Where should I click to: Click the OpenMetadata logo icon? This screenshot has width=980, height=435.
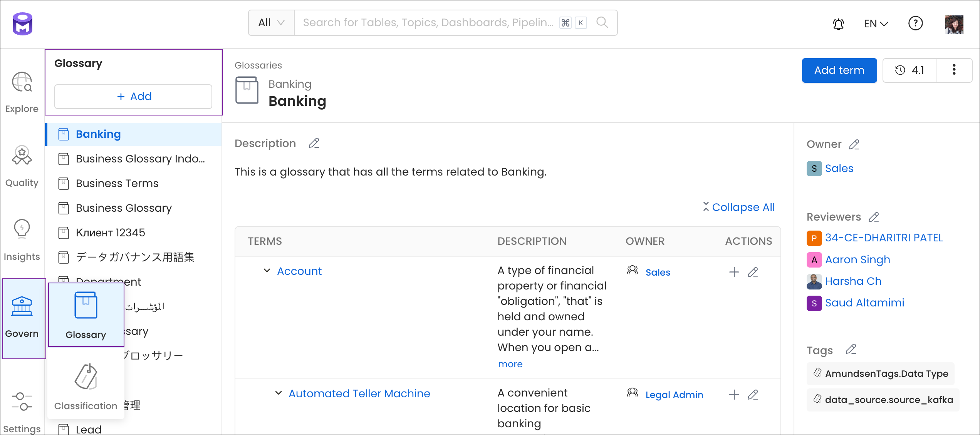point(22,24)
